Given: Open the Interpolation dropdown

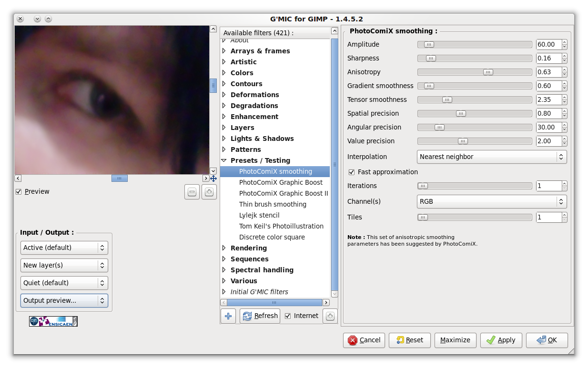Looking at the screenshot, I should click(492, 157).
